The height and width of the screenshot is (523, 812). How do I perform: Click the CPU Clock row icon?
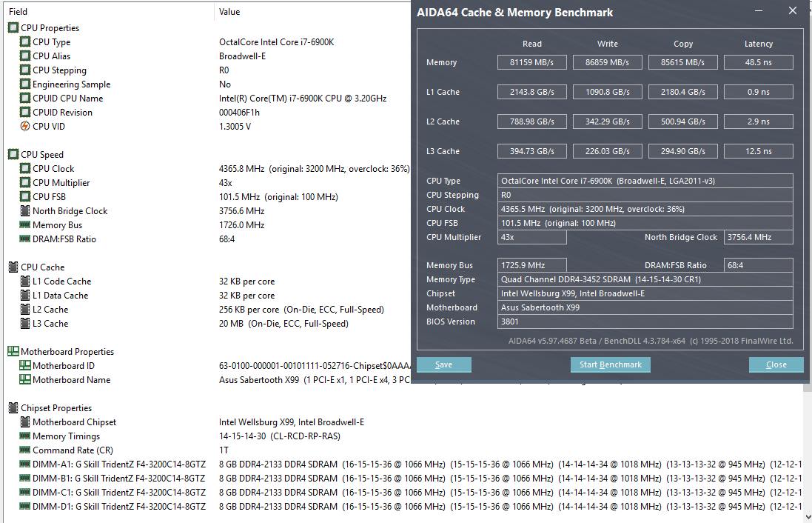tap(25, 168)
